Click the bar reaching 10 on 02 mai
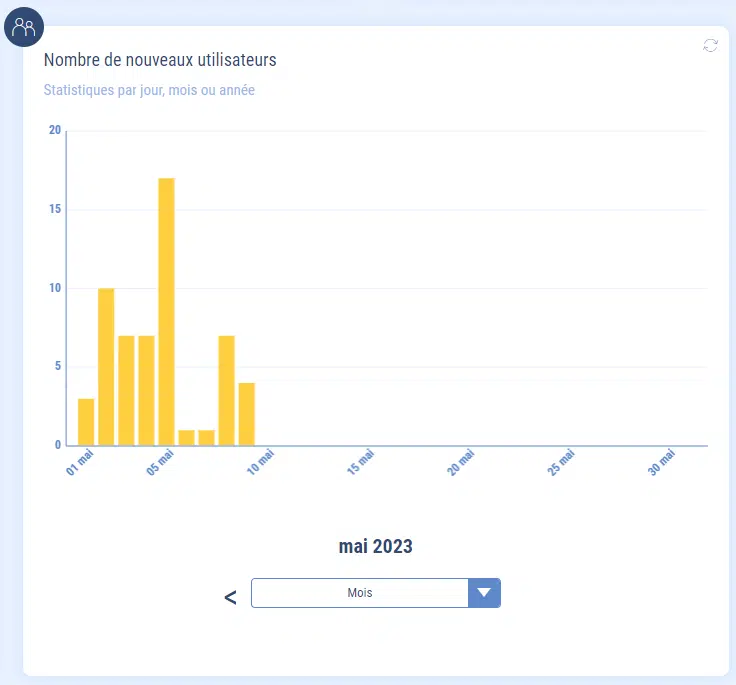Image resolution: width=736 pixels, height=685 pixels. [x=106, y=366]
